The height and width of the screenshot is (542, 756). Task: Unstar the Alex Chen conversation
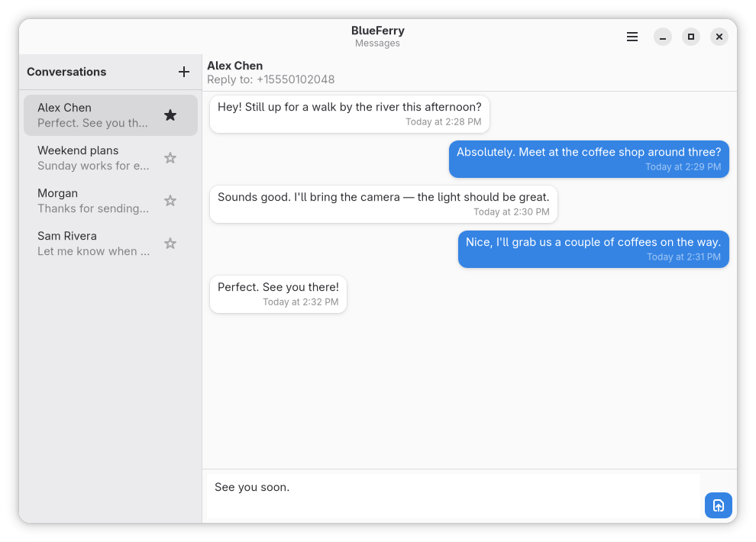pyautogui.click(x=170, y=115)
